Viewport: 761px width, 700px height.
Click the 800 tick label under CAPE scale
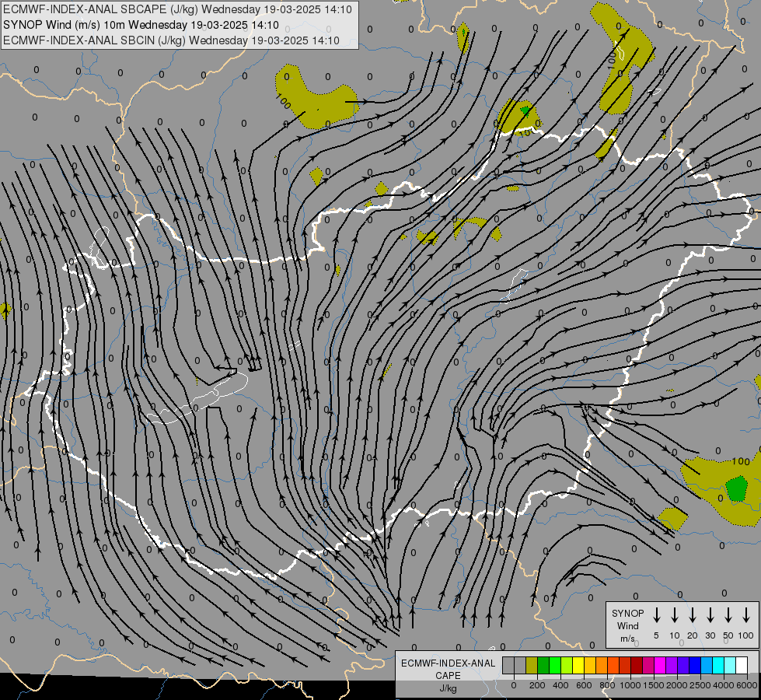(x=607, y=685)
